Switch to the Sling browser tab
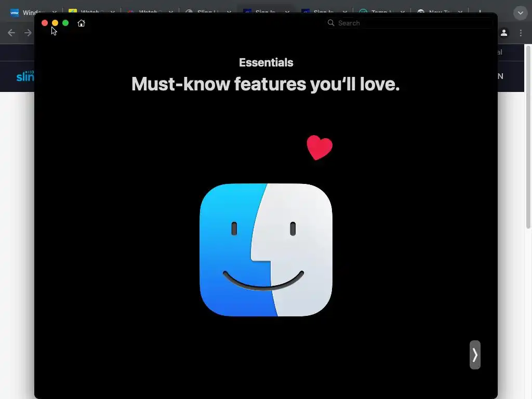The image size is (532, 399). [x=208, y=12]
